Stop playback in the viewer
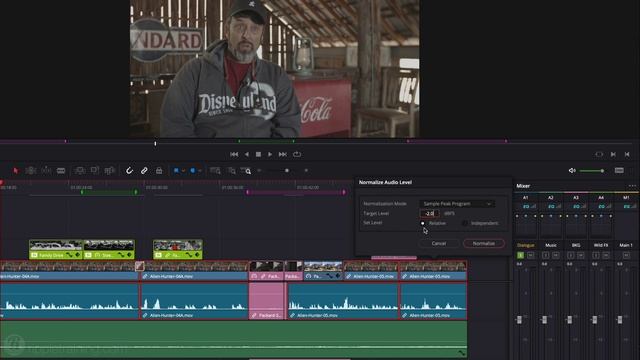The image size is (640, 360). click(x=258, y=154)
